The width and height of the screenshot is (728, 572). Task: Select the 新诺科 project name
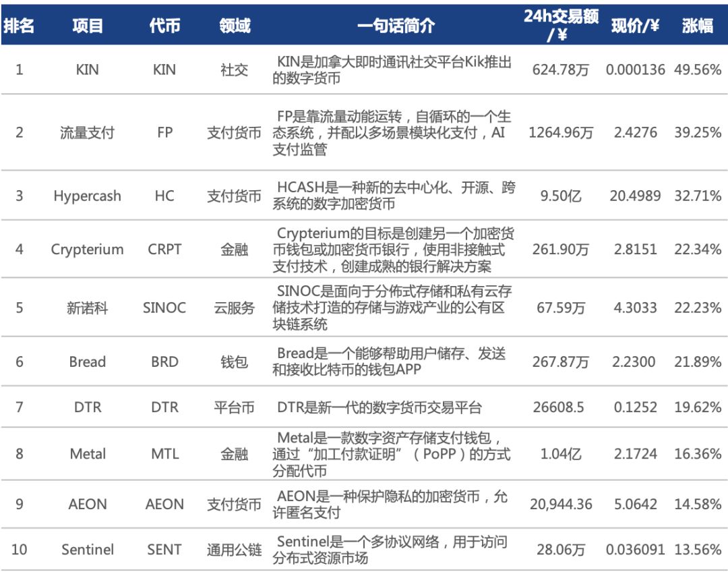(87, 308)
